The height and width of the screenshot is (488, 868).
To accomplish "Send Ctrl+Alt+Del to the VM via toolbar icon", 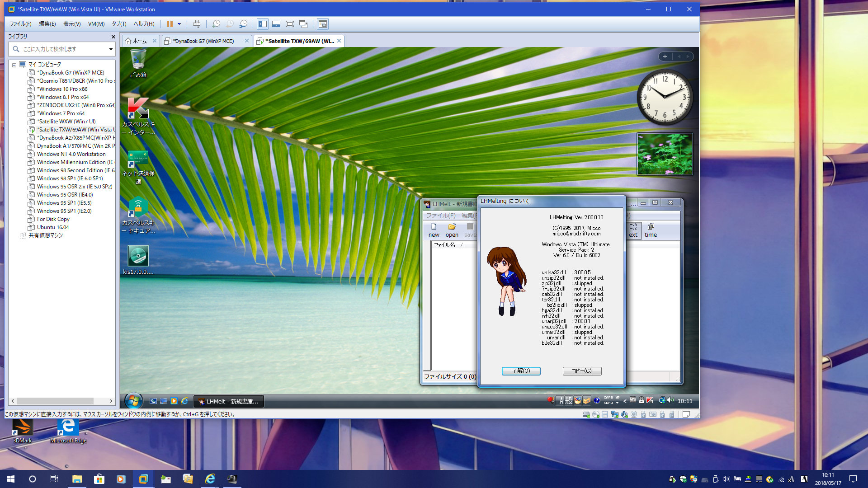I will click(197, 24).
